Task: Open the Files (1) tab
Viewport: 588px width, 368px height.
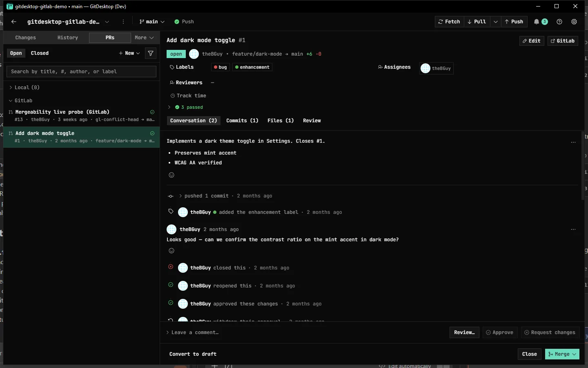Action: tap(281, 121)
